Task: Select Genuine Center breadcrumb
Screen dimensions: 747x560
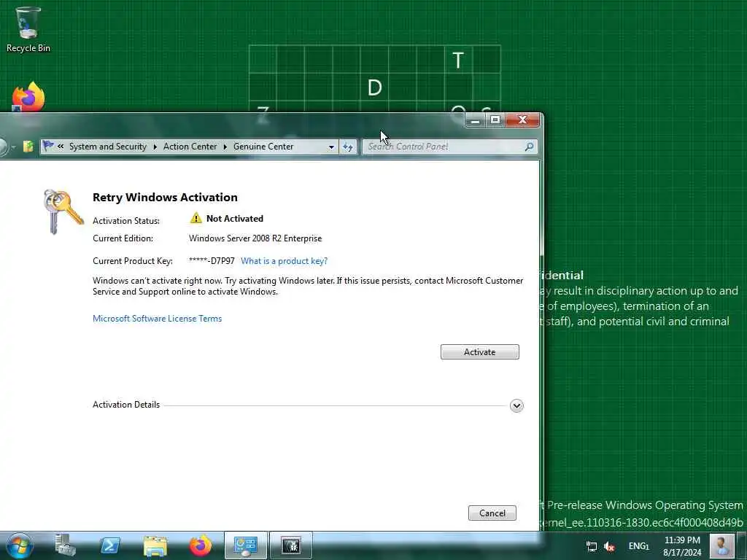Action: point(263,147)
